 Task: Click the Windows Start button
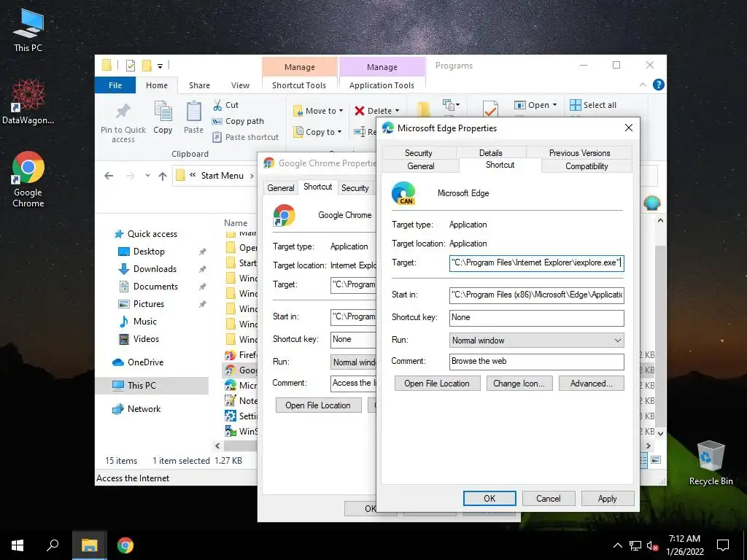coord(18,545)
